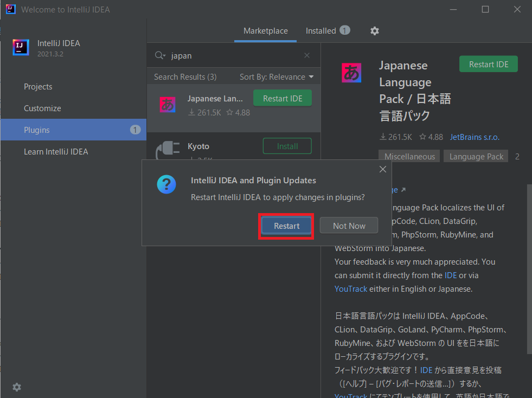The height and width of the screenshot is (398, 532).
Task: Click the Installed tab count badge
Action: coord(345,30)
